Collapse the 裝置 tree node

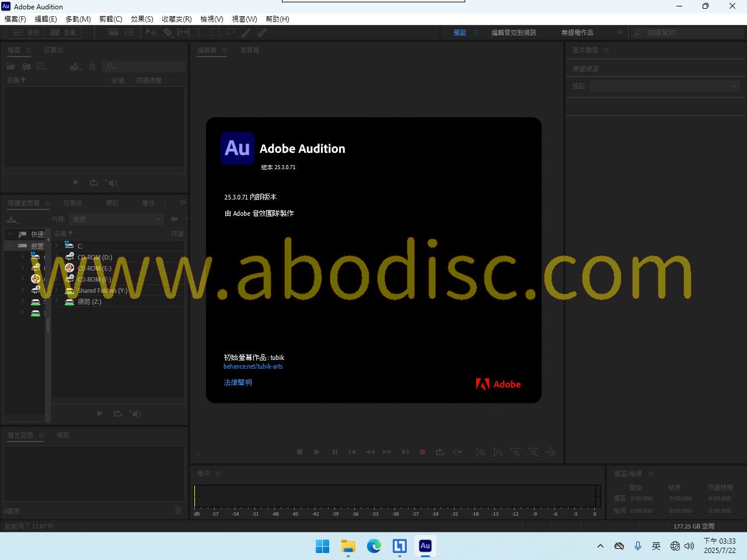pyautogui.click(x=10, y=246)
